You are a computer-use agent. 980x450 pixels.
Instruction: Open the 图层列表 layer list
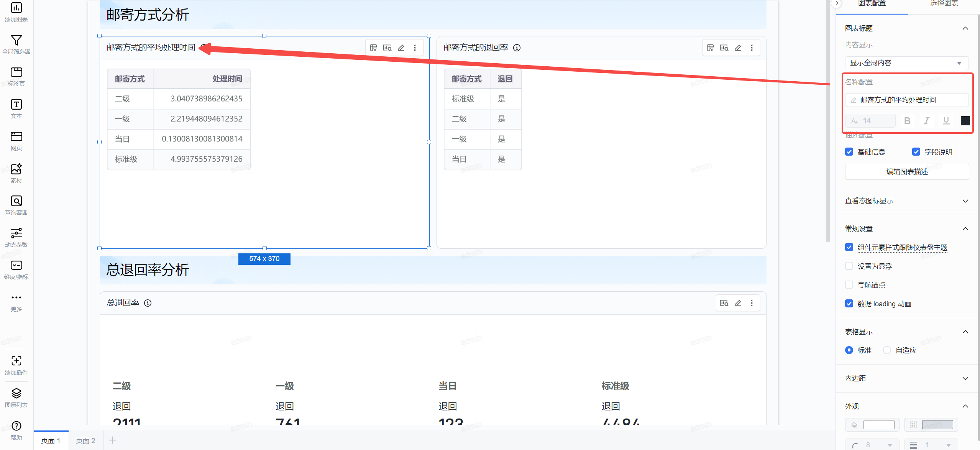[x=16, y=397]
